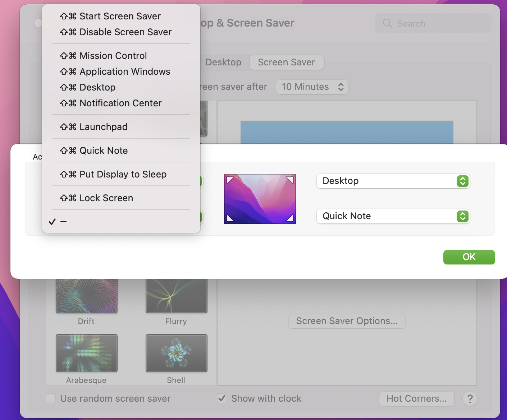
Task: Choose Desktop in the popup menu
Action: pyautogui.click(x=121, y=87)
